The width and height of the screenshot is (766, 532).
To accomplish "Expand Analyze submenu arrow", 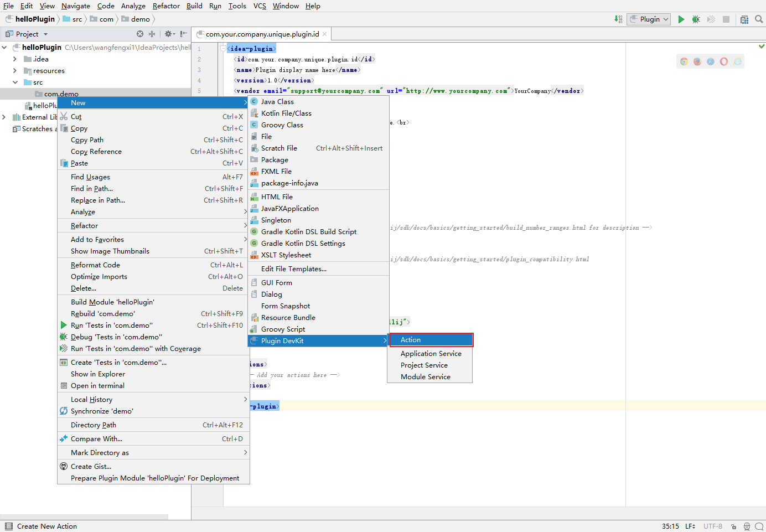I will (x=245, y=211).
